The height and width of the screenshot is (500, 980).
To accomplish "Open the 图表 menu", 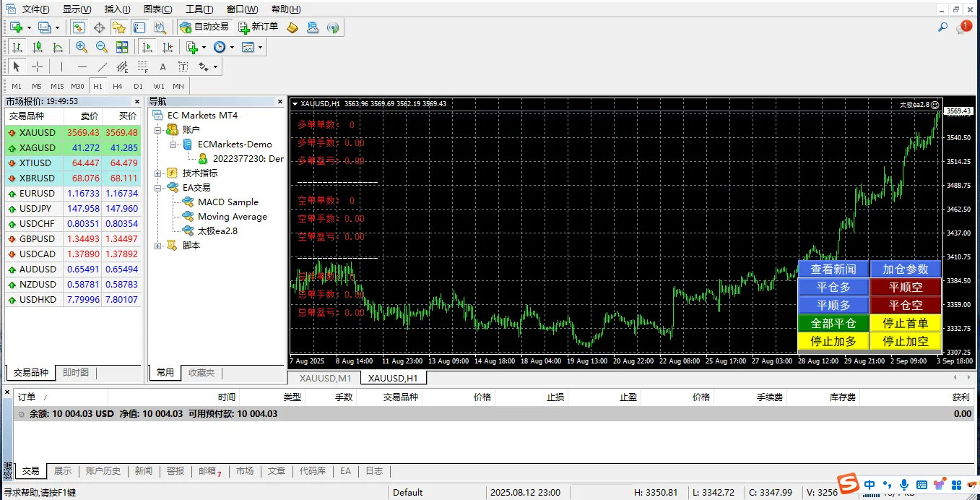I will click(157, 9).
